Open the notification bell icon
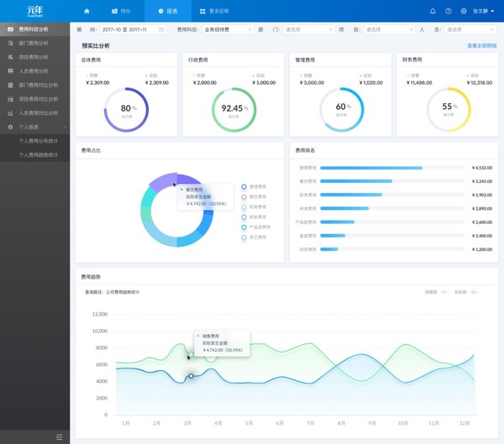This screenshot has height=444, width=504. [433, 11]
